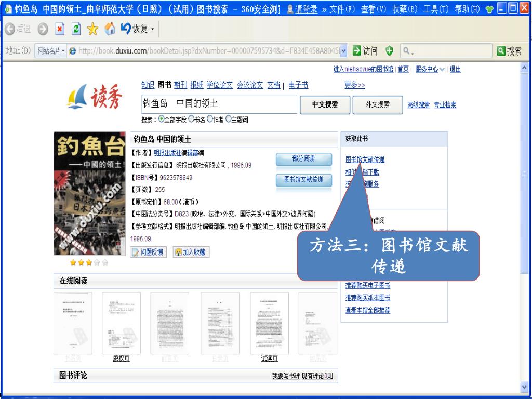The image size is (532, 399).
Task: Select the 知识 search tab
Action: point(148,85)
